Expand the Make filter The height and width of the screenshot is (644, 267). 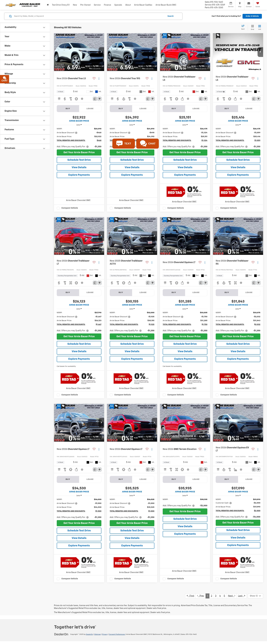[x=25, y=46]
